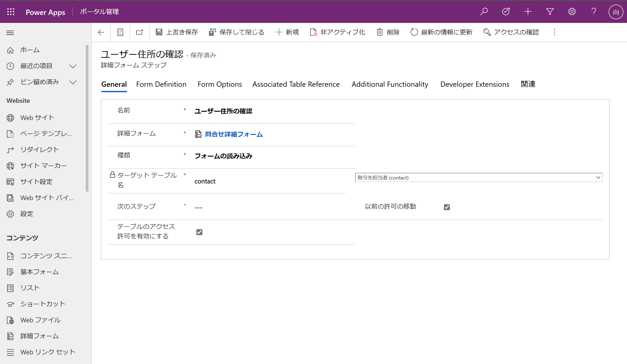Expand 最近の項目 chevron
The width and height of the screenshot is (627, 364).
click(x=73, y=66)
